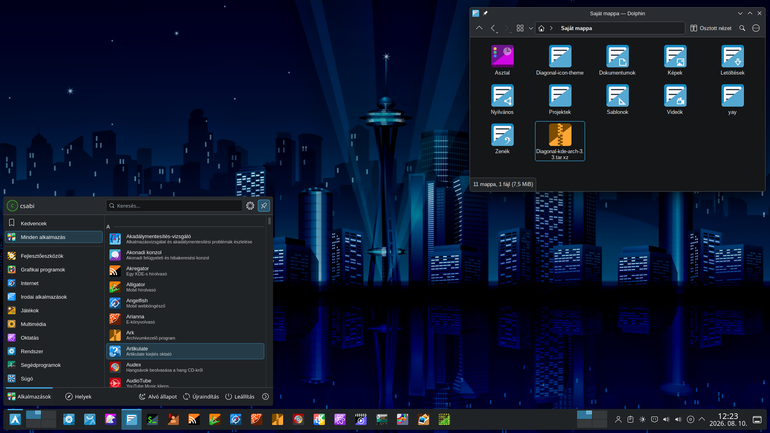This screenshot has height=433, width=770.
Task: Click the Újraindítás restart button
Action: 201,397
